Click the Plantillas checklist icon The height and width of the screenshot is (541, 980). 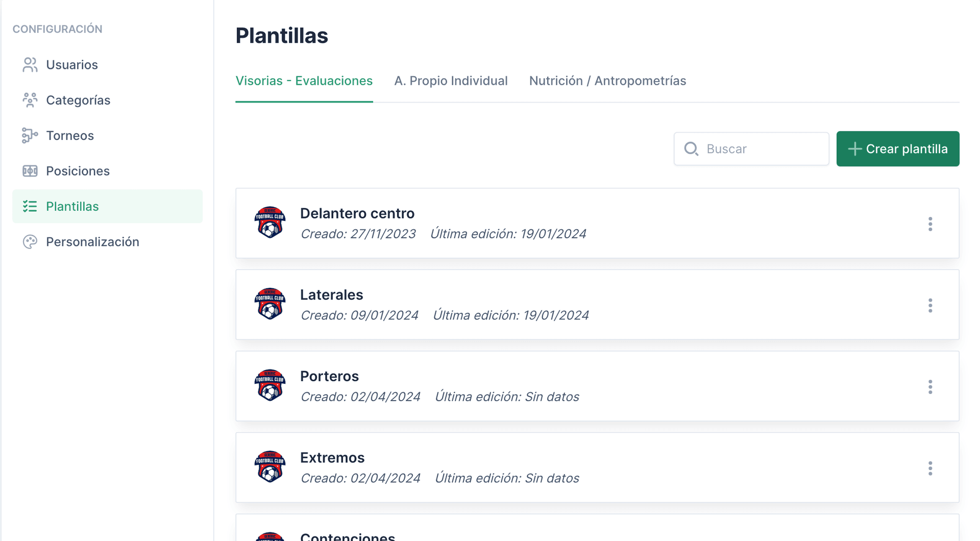coord(30,206)
